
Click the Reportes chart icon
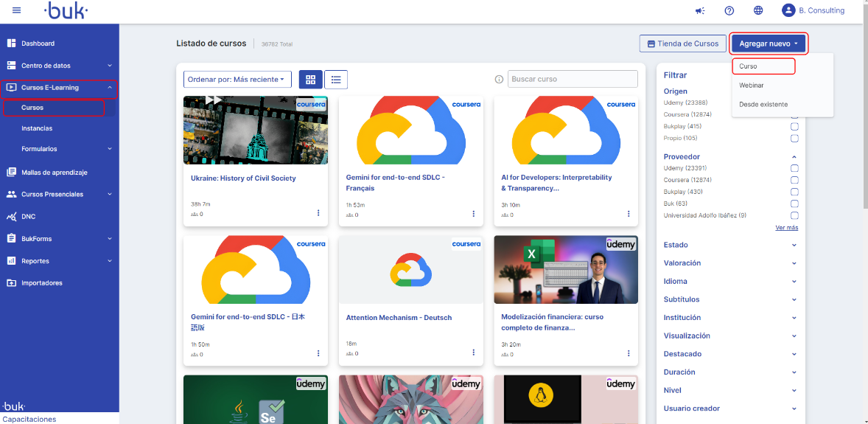pos(11,260)
